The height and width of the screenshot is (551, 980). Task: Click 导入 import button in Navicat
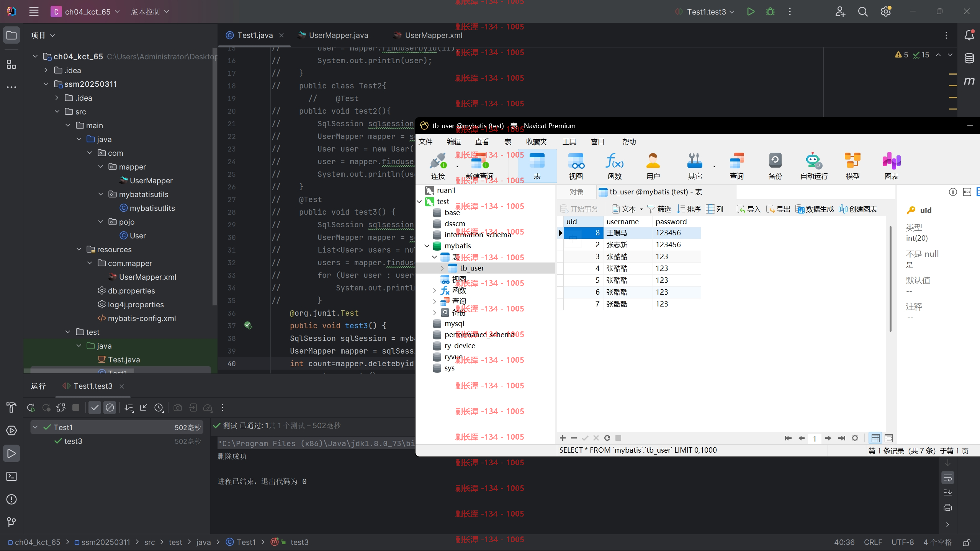749,209
